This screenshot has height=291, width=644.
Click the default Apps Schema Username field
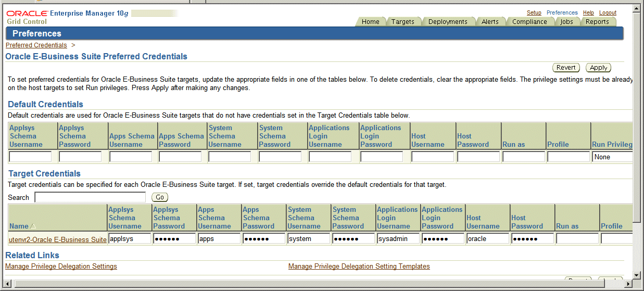[x=131, y=157]
